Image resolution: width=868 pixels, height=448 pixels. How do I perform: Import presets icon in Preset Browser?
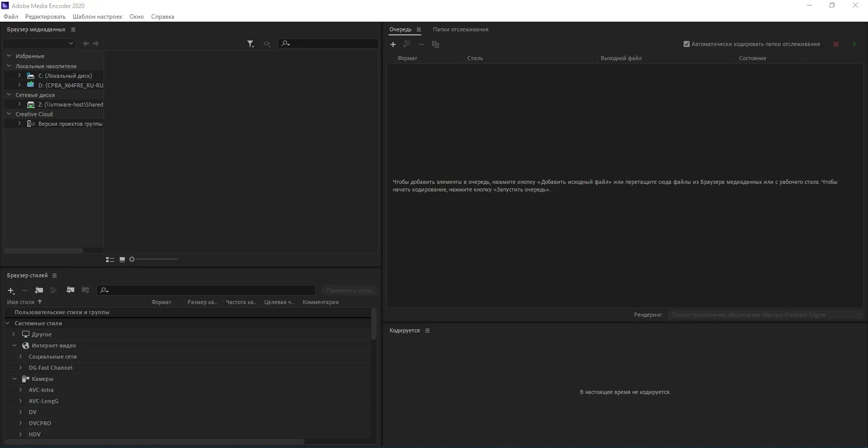pyautogui.click(x=70, y=290)
